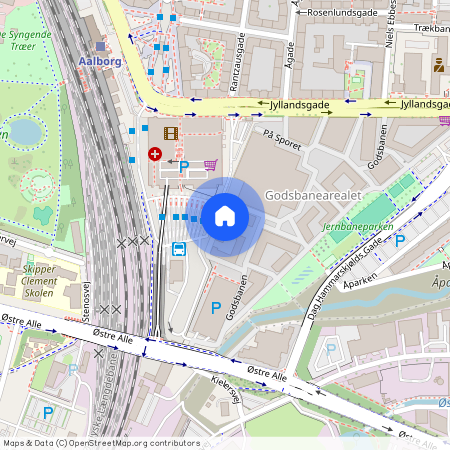
Task: Click the blue pond in the park
Action: tap(25, 132)
